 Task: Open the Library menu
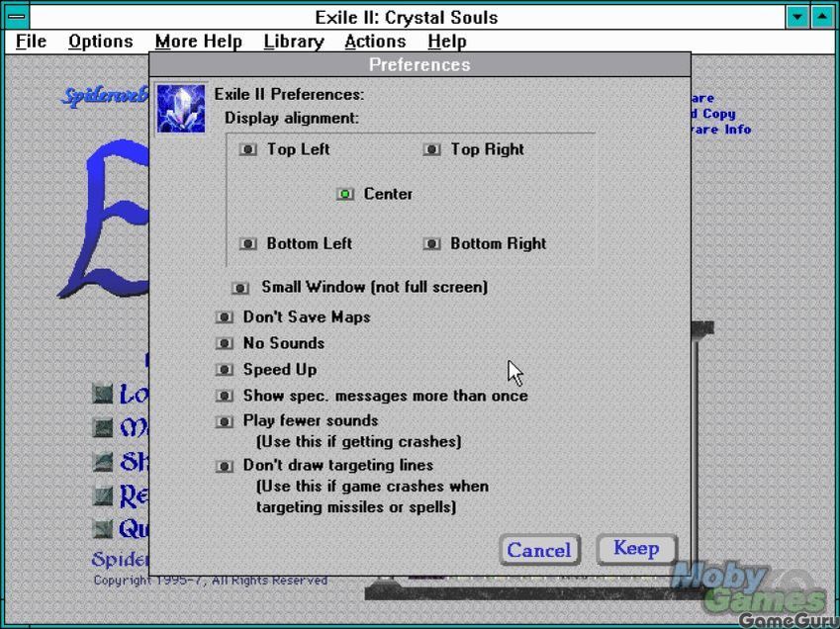(294, 42)
